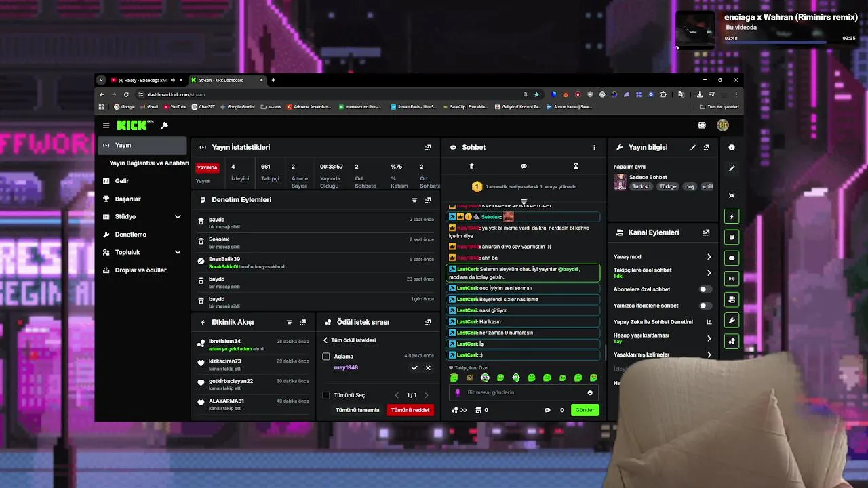Go to previous page of reward requests
The height and width of the screenshot is (488, 868).
tap(397, 395)
